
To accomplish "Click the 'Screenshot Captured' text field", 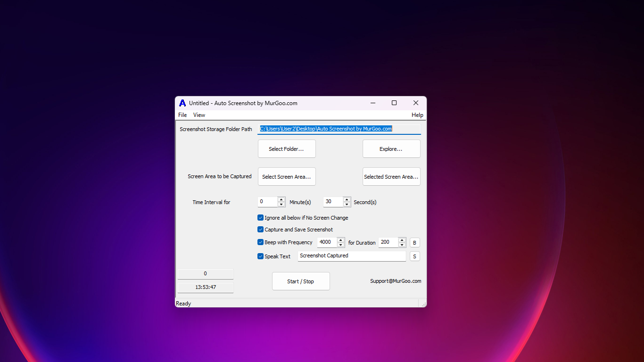I will coord(352,255).
